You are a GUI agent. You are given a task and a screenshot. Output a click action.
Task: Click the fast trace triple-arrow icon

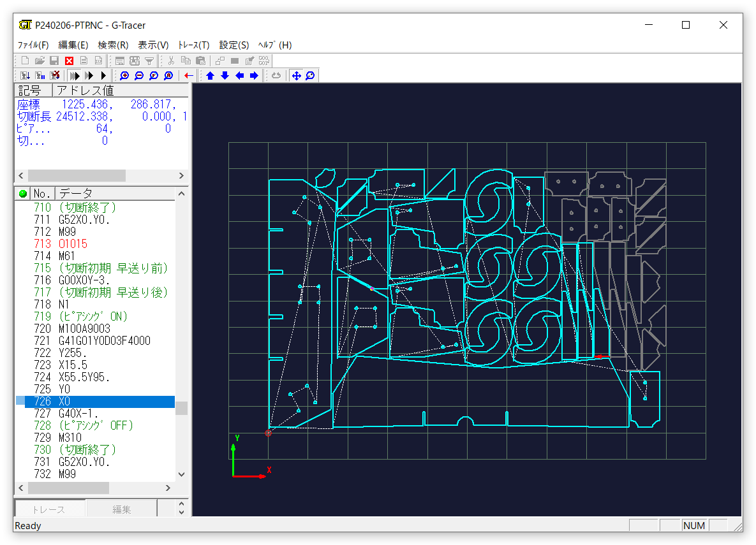[x=75, y=76]
